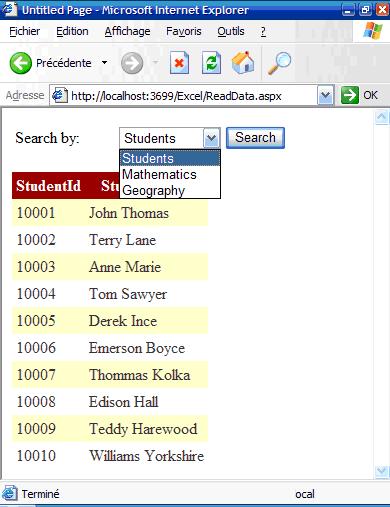Click the name Emerson Boyce
The height and width of the screenshot is (507, 390).
click(x=137, y=348)
